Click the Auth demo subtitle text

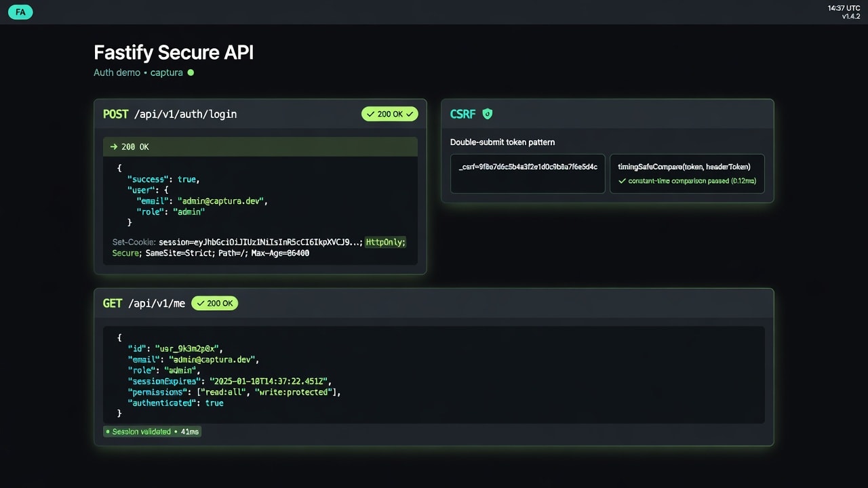click(117, 72)
